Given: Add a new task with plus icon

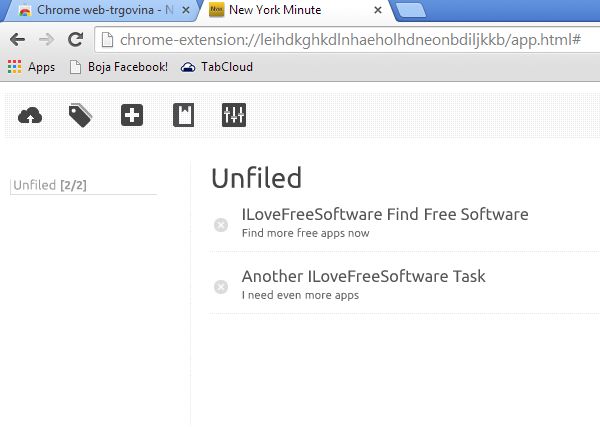Looking at the screenshot, I should pos(132,116).
